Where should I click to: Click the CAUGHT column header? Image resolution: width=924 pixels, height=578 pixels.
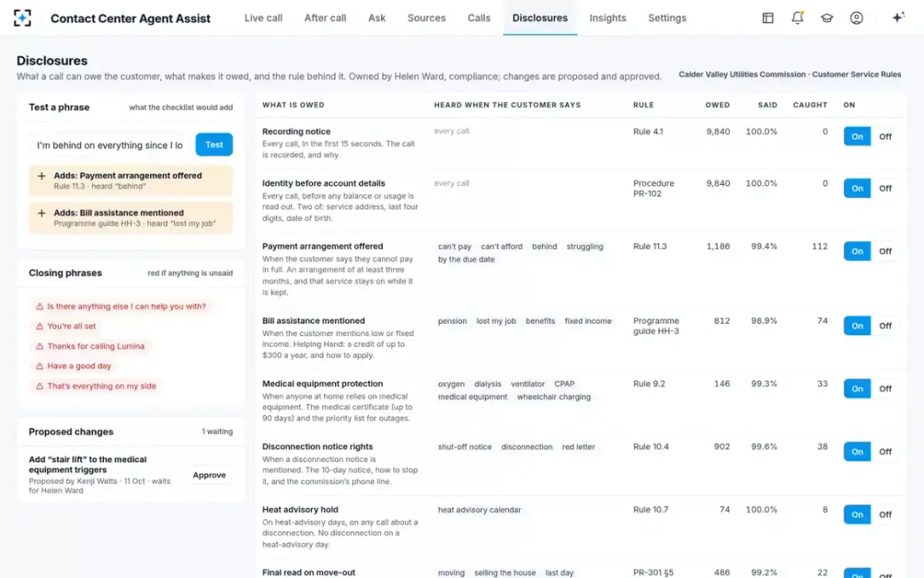[x=810, y=105]
